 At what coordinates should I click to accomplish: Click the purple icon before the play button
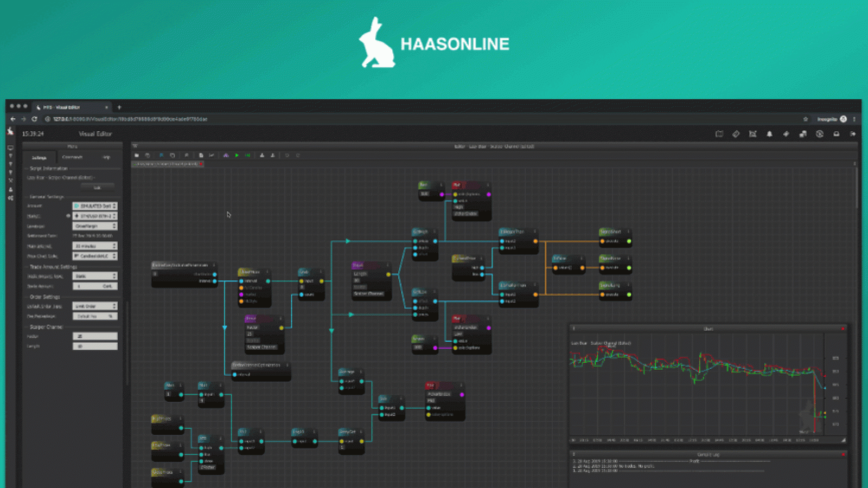tap(226, 156)
